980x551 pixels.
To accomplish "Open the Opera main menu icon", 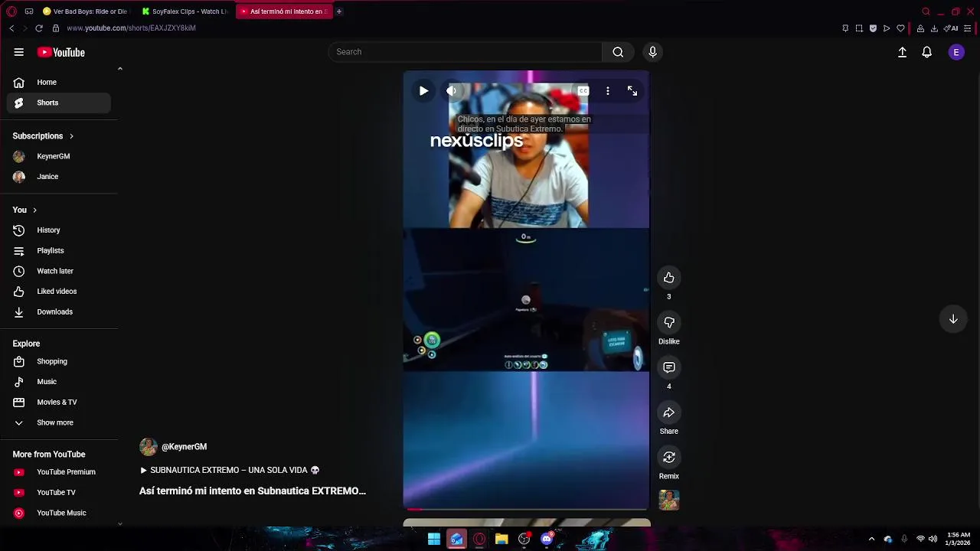I will tap(11, 11).
